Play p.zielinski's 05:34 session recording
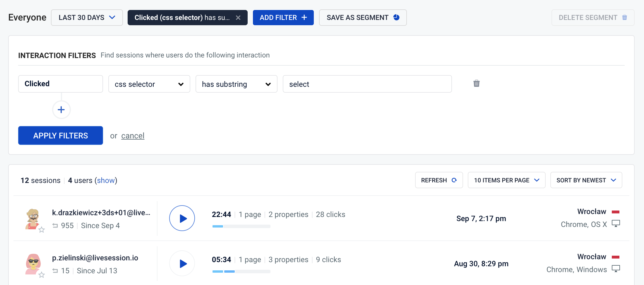This screenshot has height=285, width=644. tap(182, 263)
